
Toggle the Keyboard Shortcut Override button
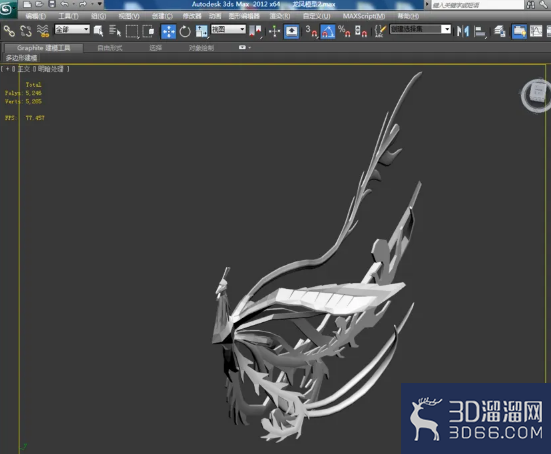click(x=291, y=31)
